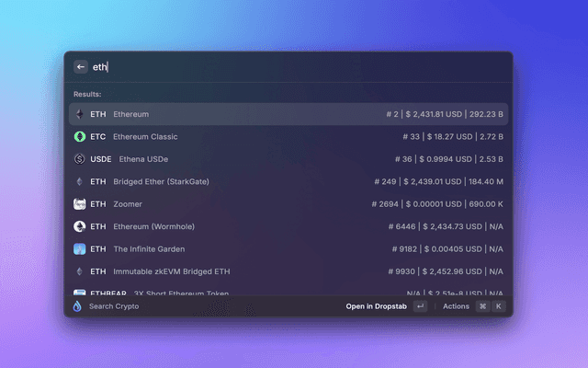Viewport: 588px width, 368px height.
Task: Open the Actions menu
Action: tap(456, 306)
